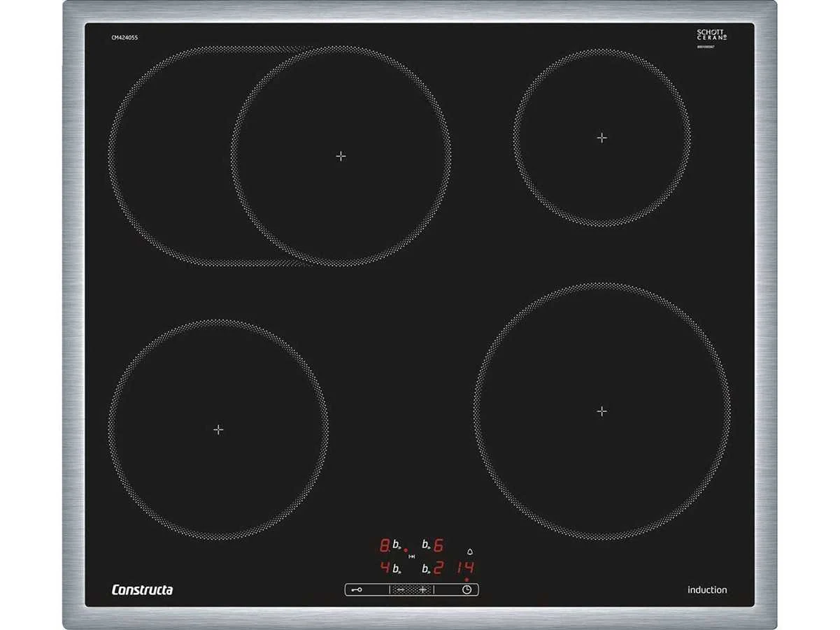Select the red power level 8 display
This screenshot has height=630, width=840.
tap(384, 545)
